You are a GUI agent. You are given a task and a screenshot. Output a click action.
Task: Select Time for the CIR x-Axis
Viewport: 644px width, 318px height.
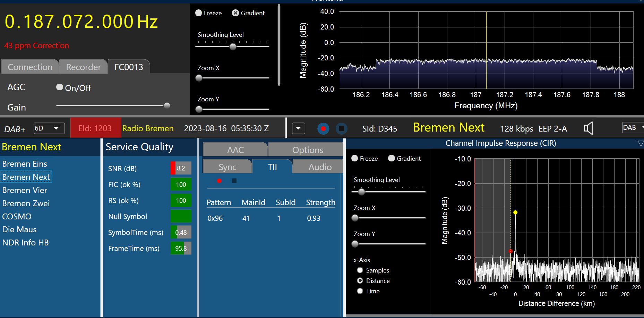click(360, 291)
